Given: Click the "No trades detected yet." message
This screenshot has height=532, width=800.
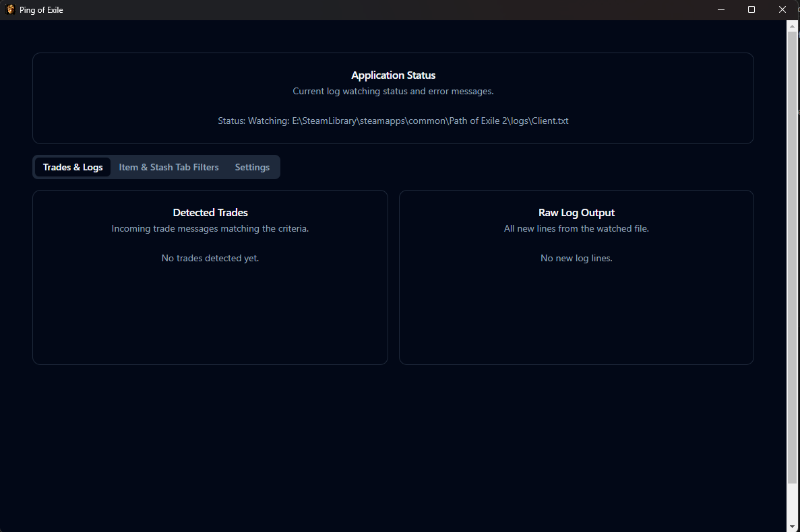Looking at the screenshot, I should 210,259.
